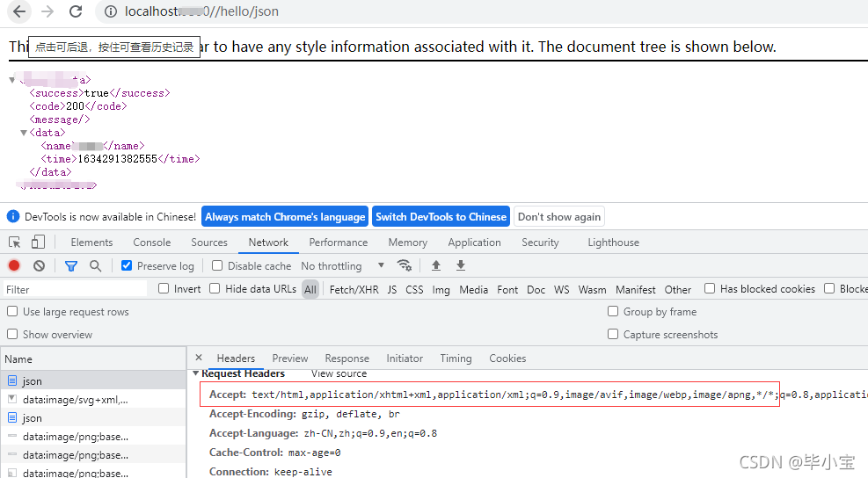
Task: Open network conditions wifi icon
Action: pyautogui.click(x=405, y=265)
